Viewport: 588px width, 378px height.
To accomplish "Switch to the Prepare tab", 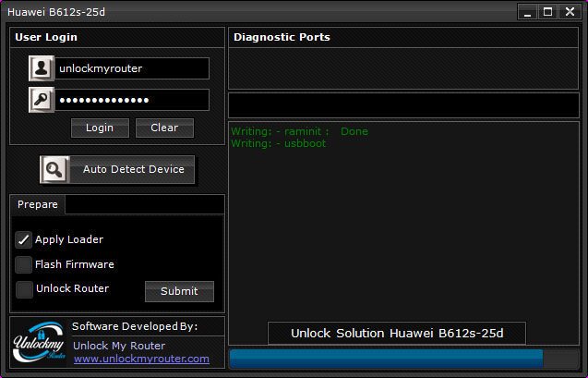I will coord(38,204).
